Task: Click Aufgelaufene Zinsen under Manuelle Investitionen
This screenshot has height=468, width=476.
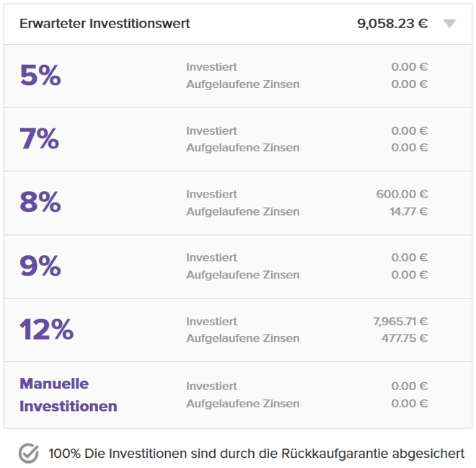Action: pos(242,403)
